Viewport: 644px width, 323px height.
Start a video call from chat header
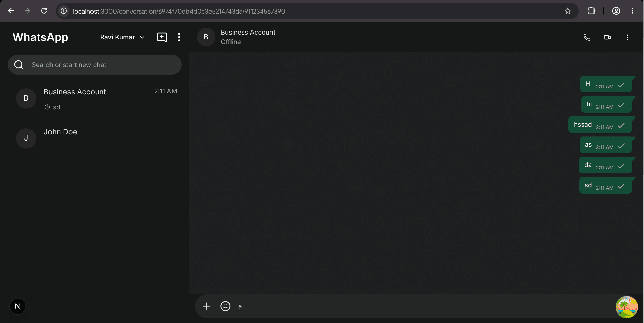click(607, 37)
